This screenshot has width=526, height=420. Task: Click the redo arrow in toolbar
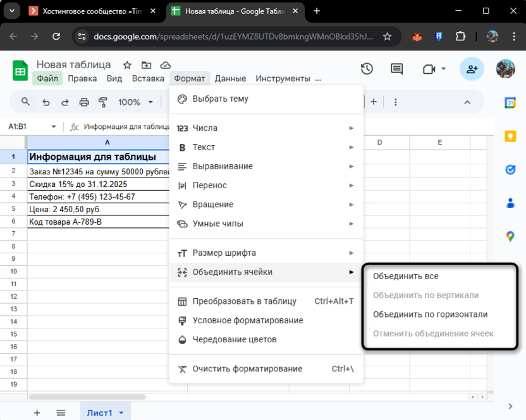click(64, 102)
